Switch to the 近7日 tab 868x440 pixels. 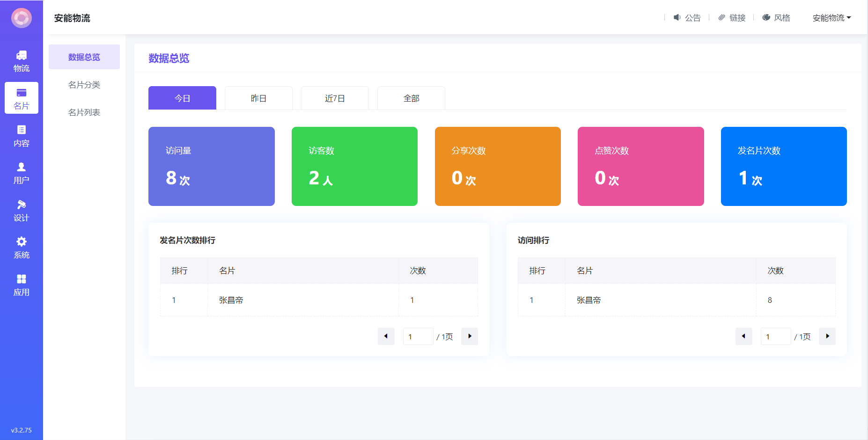pos(335,98)
